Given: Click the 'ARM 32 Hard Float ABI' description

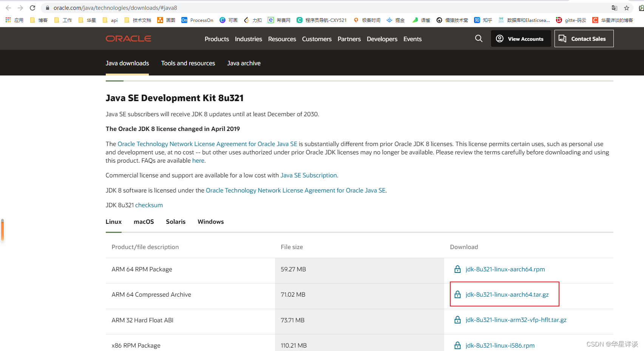Looking at the screenshot, I should click(x=142, y=320).
